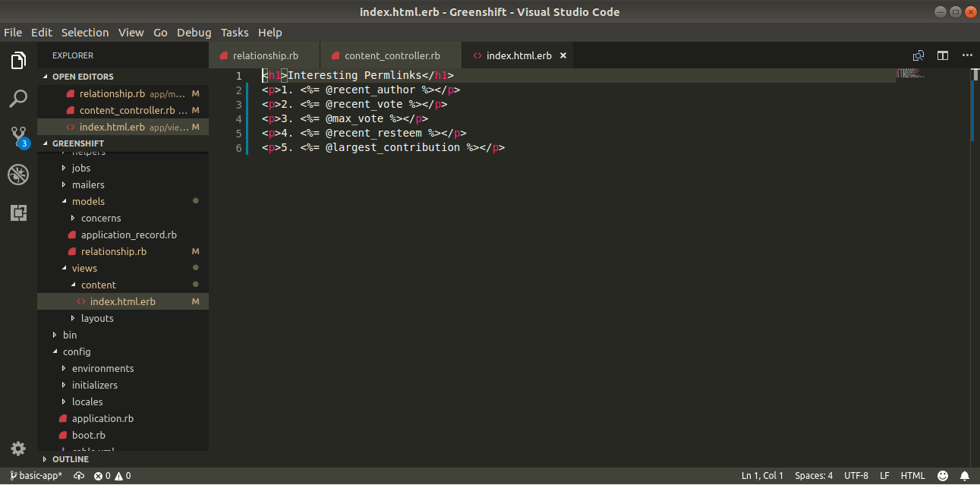Change file encoding via UTF-8
The width and height of the screenshot is (980, 485).
[856, 476]
